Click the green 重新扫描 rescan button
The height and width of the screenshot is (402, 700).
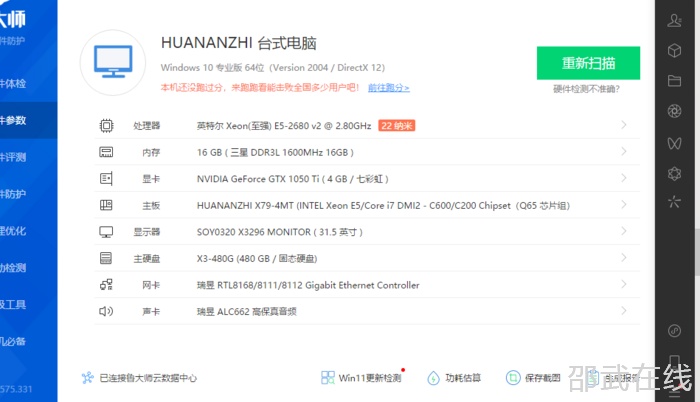pyautogui.click(x=588, y=63)
